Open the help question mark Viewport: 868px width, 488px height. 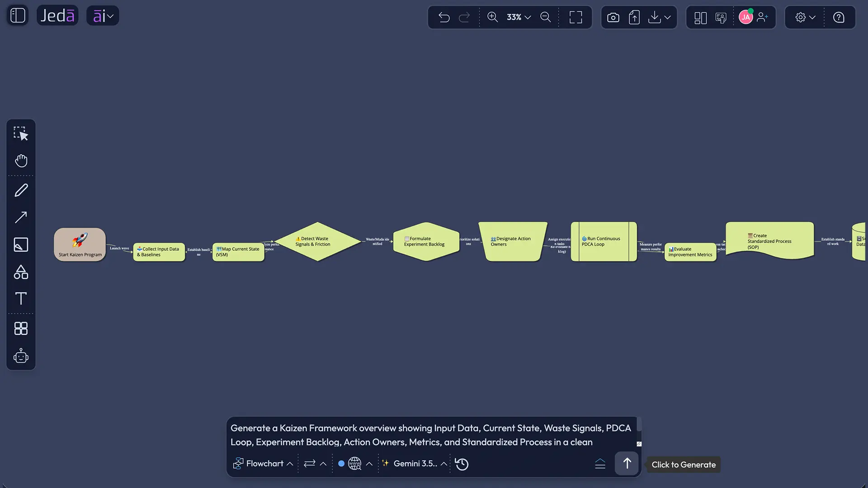[839, 17]
